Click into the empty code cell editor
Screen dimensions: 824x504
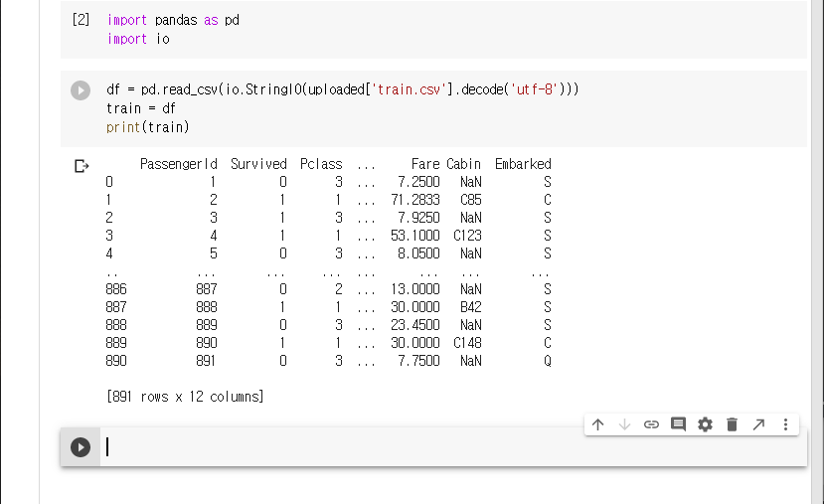398,447
